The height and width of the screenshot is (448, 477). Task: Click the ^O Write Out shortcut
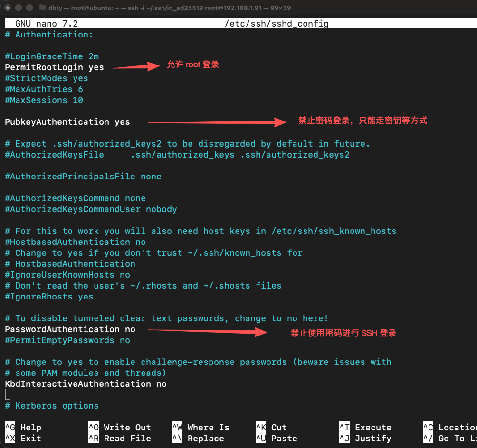pyautogui.click(x=120, y=428)
